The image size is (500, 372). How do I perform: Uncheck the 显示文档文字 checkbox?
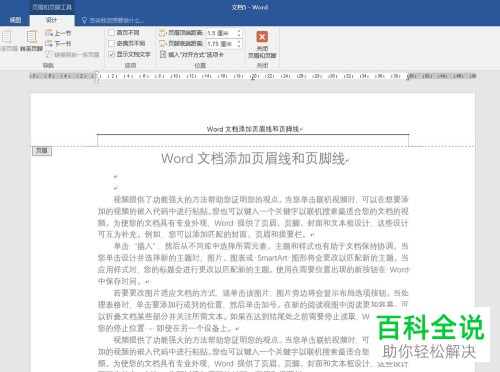[111, 54]
